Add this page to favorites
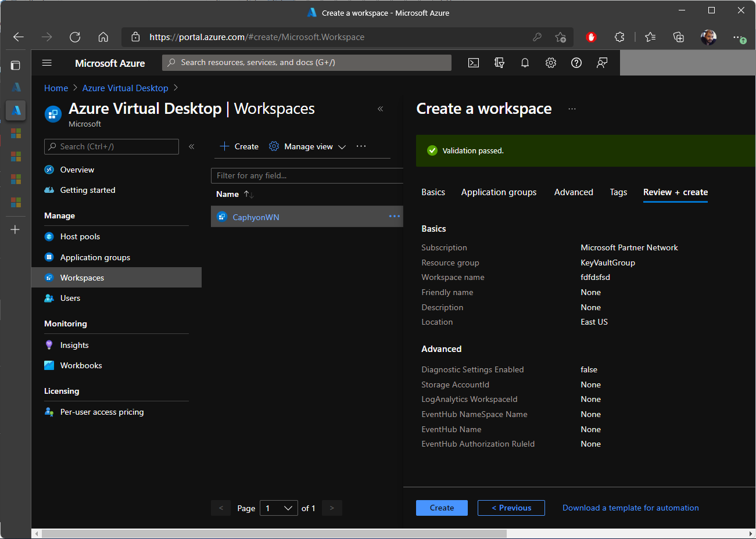 click(x=560, y=37)
